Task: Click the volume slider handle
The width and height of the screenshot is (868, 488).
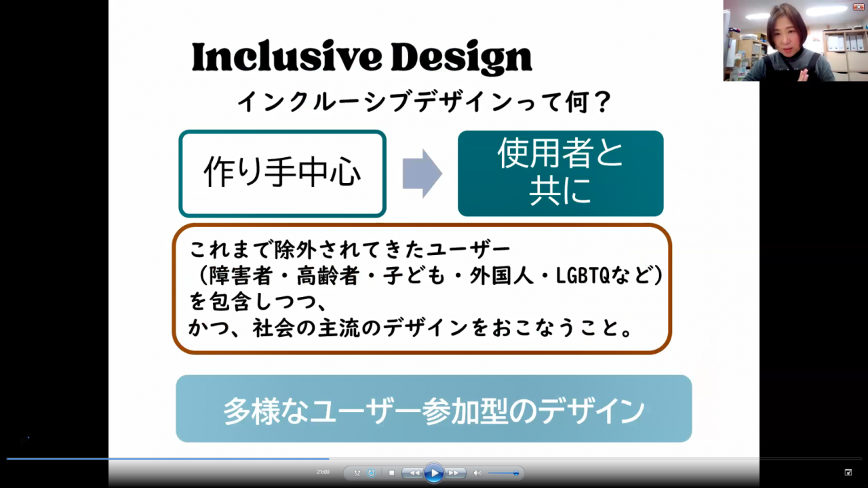Action: 516,473
